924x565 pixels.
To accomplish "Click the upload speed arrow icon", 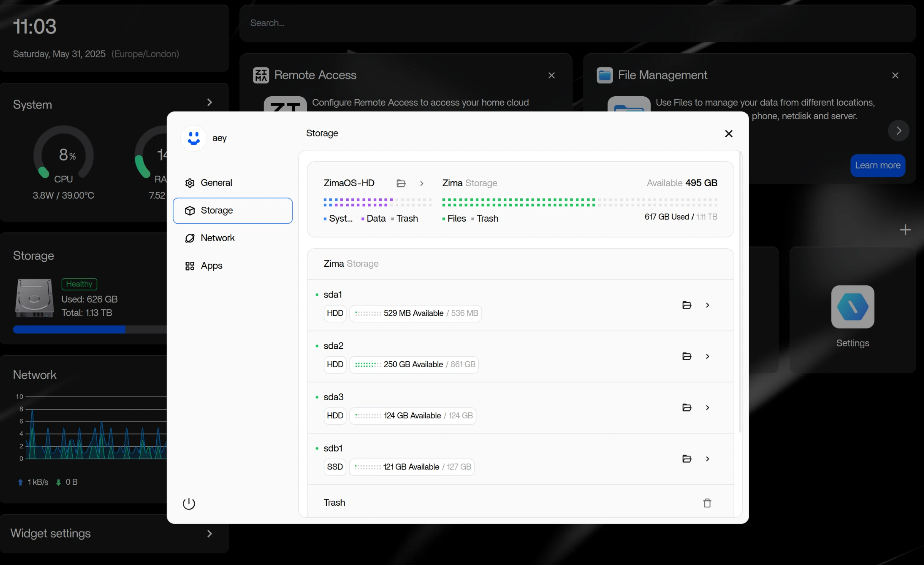I will click(x=20, y=482).
